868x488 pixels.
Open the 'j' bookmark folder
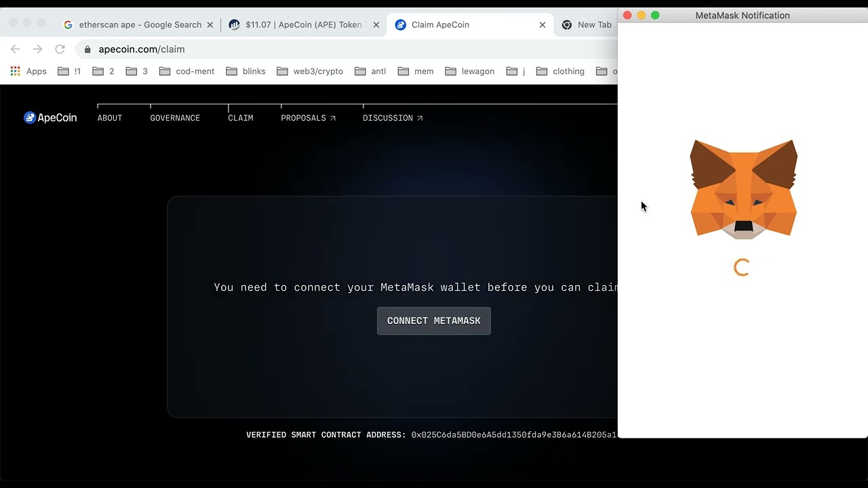coord(516,71)
